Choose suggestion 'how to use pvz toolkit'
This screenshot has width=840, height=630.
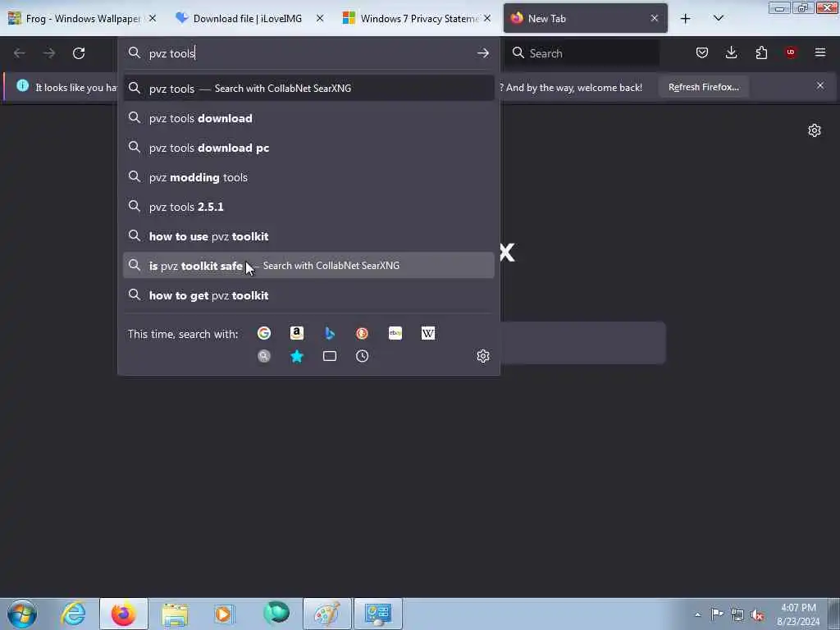pyautogui.click(x=308, y=235)
